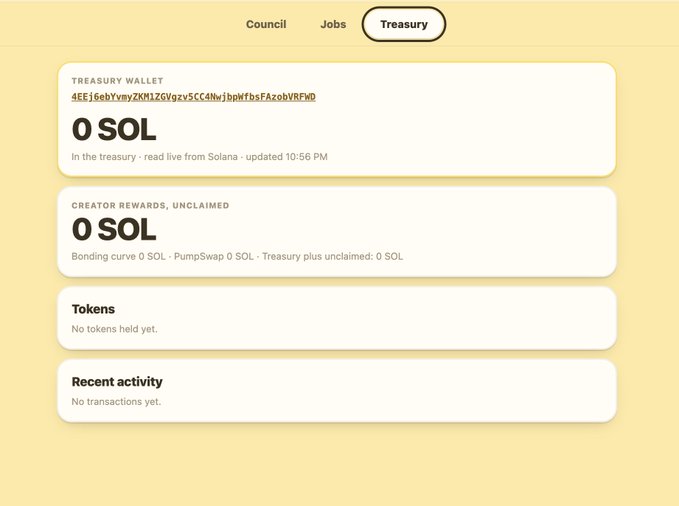Click the TREASURY WALLET label
Screen dimensions: 679x506
117,81
